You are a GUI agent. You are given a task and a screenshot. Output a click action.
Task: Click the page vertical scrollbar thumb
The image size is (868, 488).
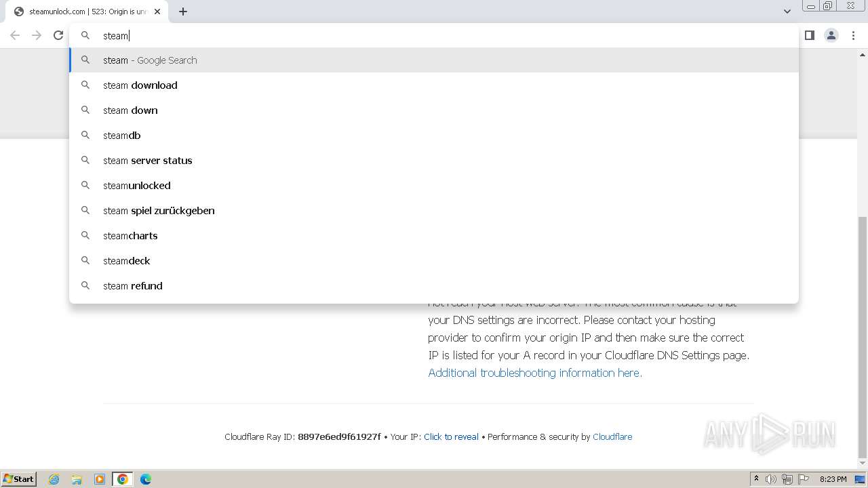pos(862,337)
